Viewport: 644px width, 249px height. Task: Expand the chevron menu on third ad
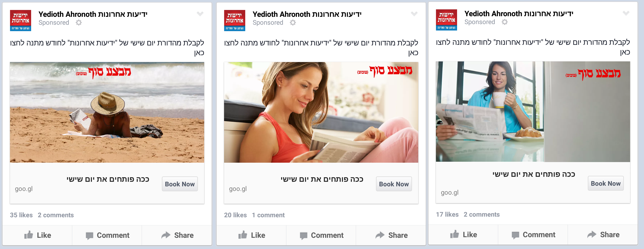point(626,13)
